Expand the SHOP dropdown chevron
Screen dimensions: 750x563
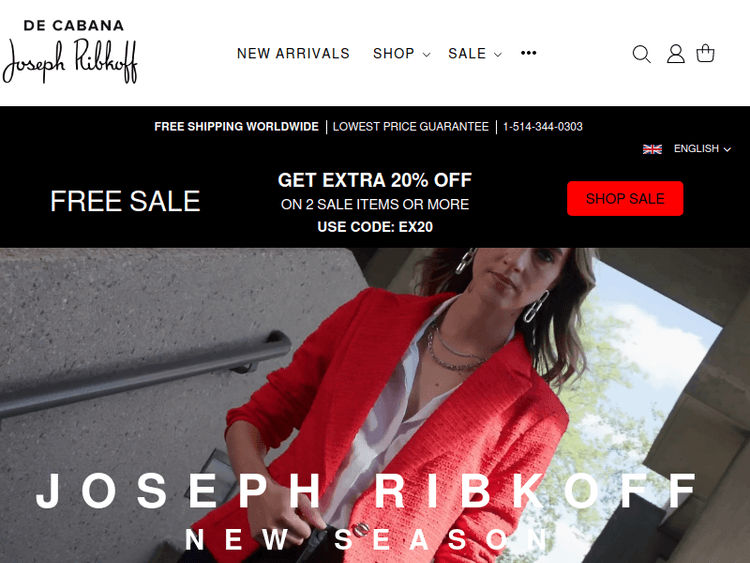[x=427, y=55]
